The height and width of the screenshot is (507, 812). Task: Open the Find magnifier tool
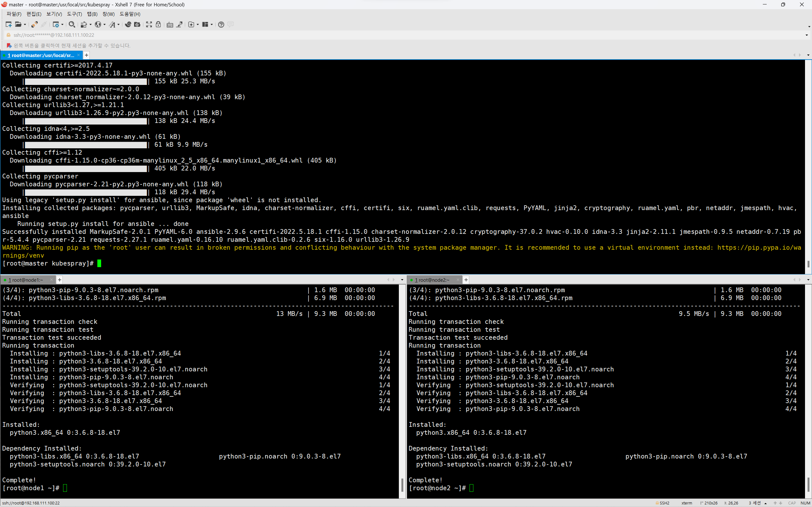71,24
